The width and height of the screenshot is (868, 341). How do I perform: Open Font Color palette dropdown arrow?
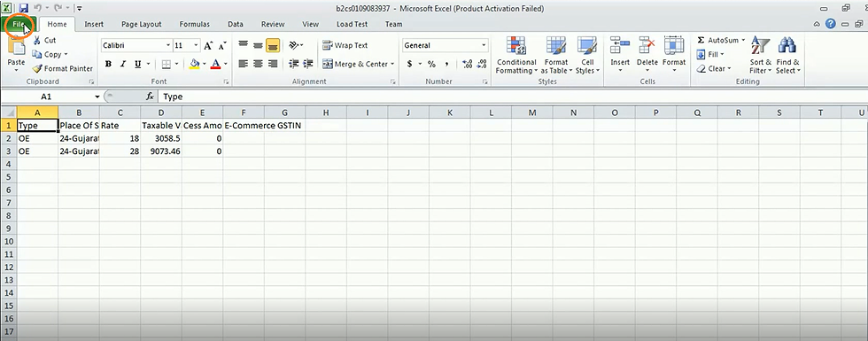click(x=225, y=64)
